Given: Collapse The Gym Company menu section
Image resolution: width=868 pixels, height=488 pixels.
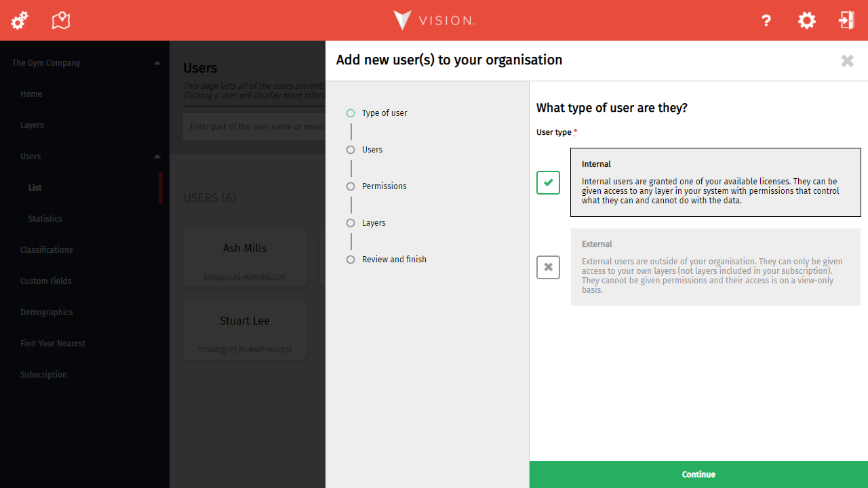Looking at the screenshot, I should click(157, 63).
